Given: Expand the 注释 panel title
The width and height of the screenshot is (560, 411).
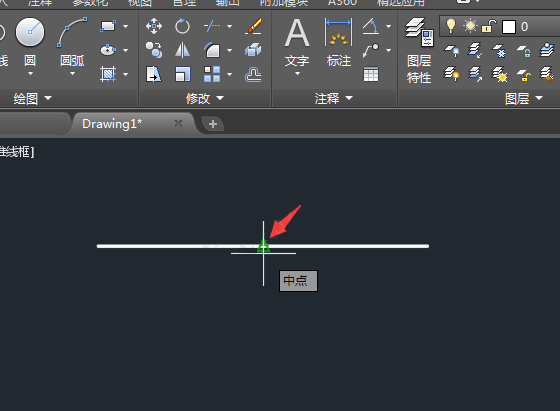Looking at the screenshot, I should click(334, 98).
